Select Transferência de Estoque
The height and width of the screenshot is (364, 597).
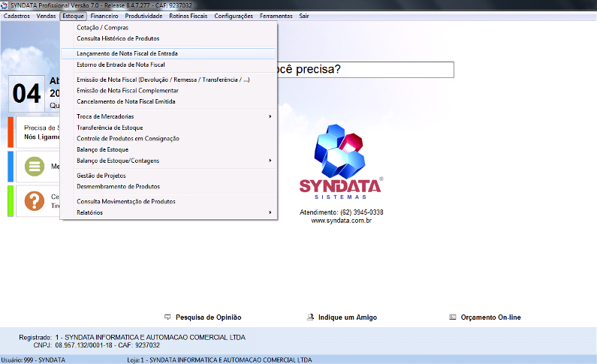[168, 128]
